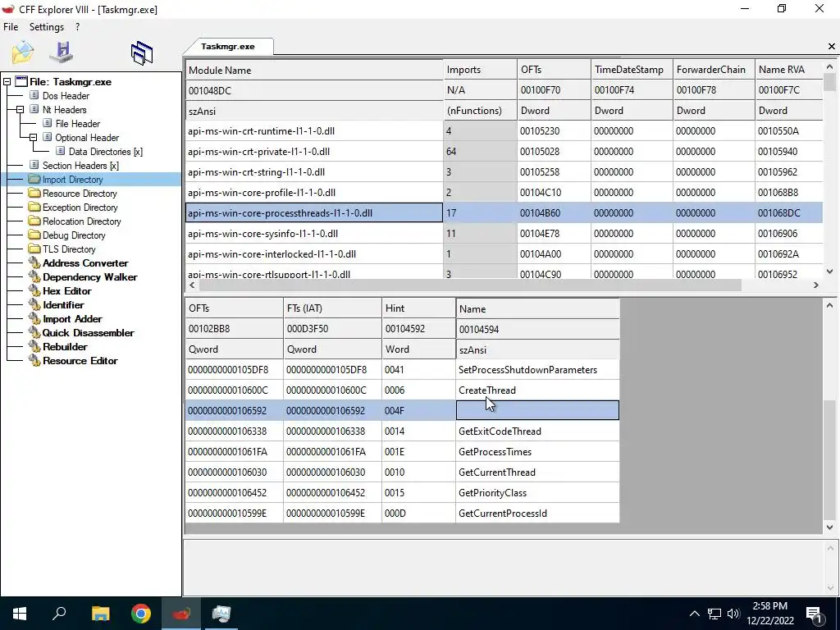Open taskbar search magnifier

point(59,614)
